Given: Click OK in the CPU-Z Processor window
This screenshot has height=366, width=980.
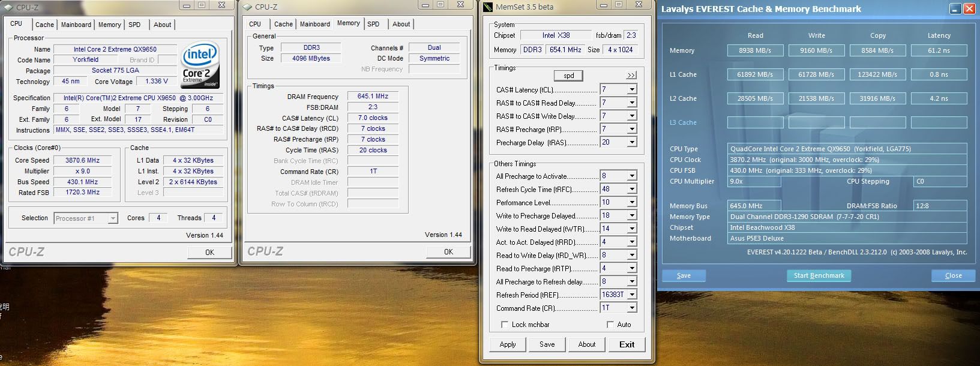Looking at the screenshot, I should [209, 253].
